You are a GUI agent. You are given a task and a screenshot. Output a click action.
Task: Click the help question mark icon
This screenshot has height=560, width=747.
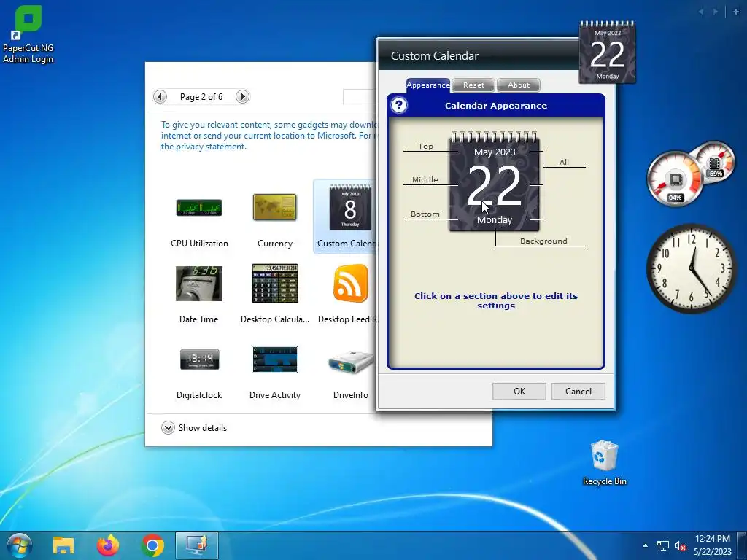(399, 105)
